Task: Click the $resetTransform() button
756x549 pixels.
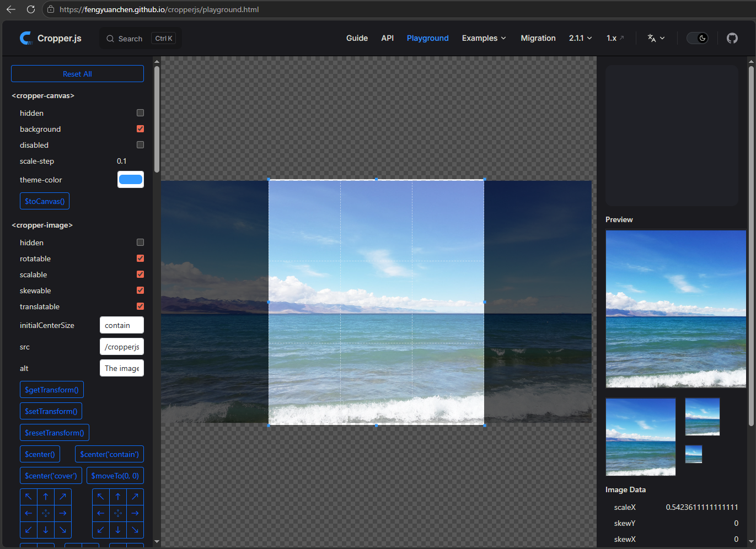Action: (x=55, y=433)
